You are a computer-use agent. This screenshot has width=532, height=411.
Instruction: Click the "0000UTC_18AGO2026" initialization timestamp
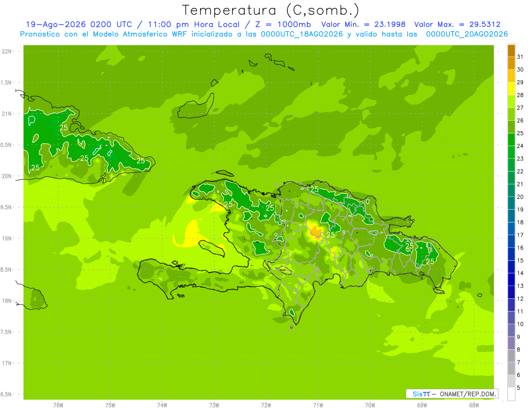(302, 34)
